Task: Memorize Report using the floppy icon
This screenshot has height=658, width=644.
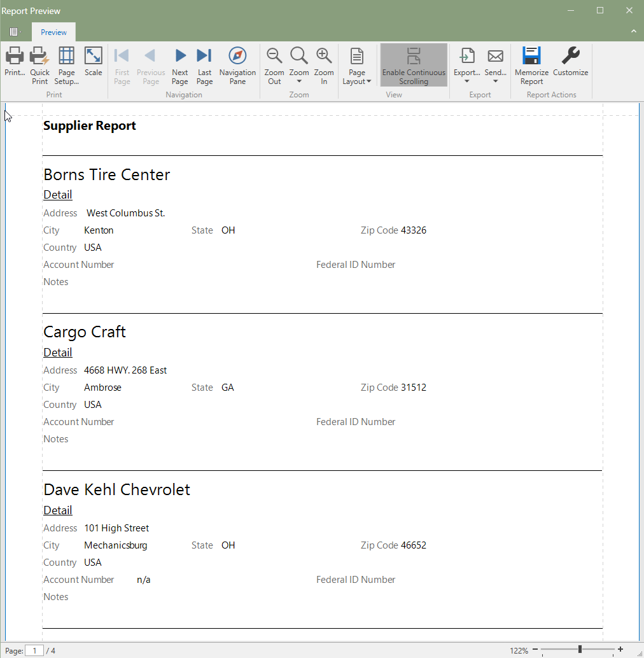Action: (531, 57)
